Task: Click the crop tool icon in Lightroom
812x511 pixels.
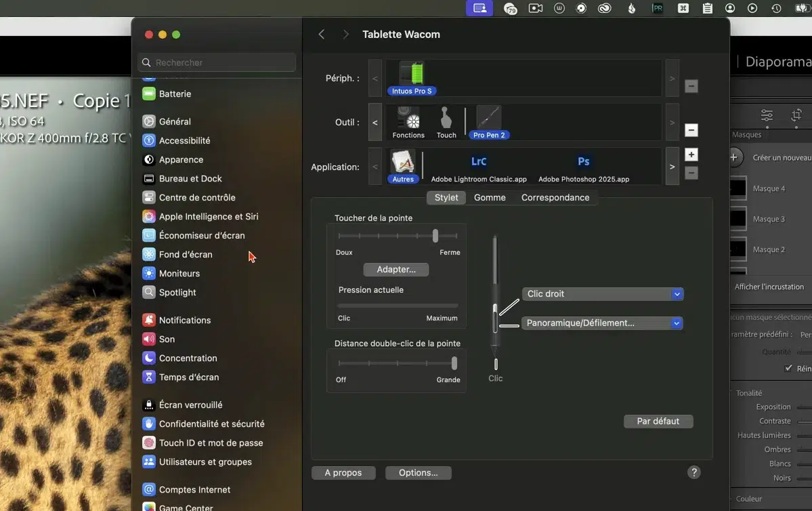Action: pyautogui.click(x=796, y=115)
